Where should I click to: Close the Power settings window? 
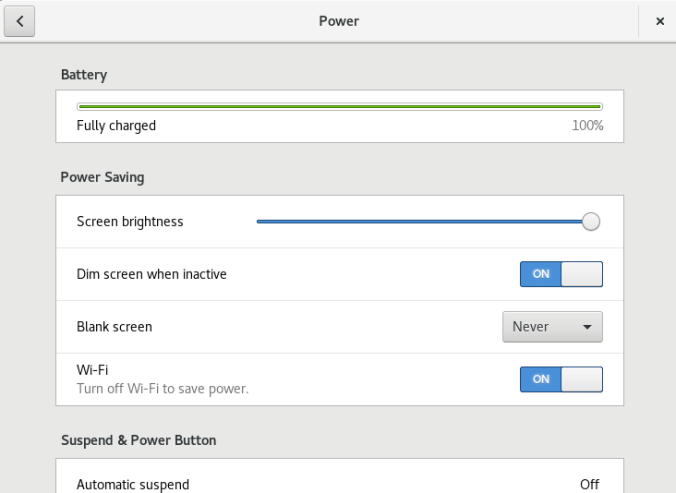pos(659,21)
